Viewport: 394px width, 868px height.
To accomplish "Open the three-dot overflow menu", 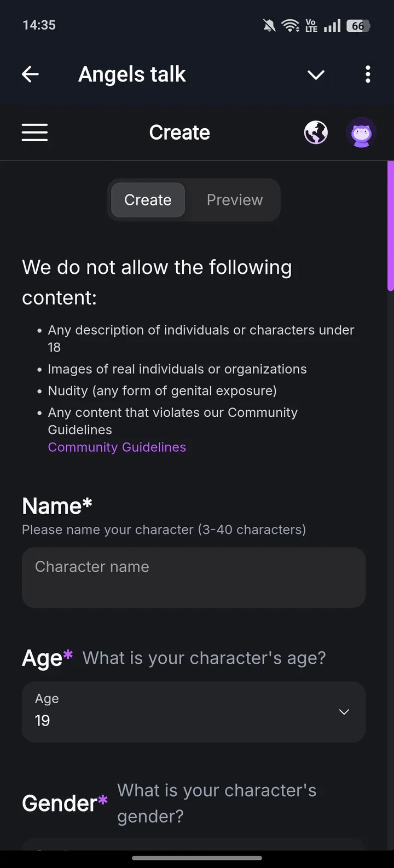I will tap(368, 74).
